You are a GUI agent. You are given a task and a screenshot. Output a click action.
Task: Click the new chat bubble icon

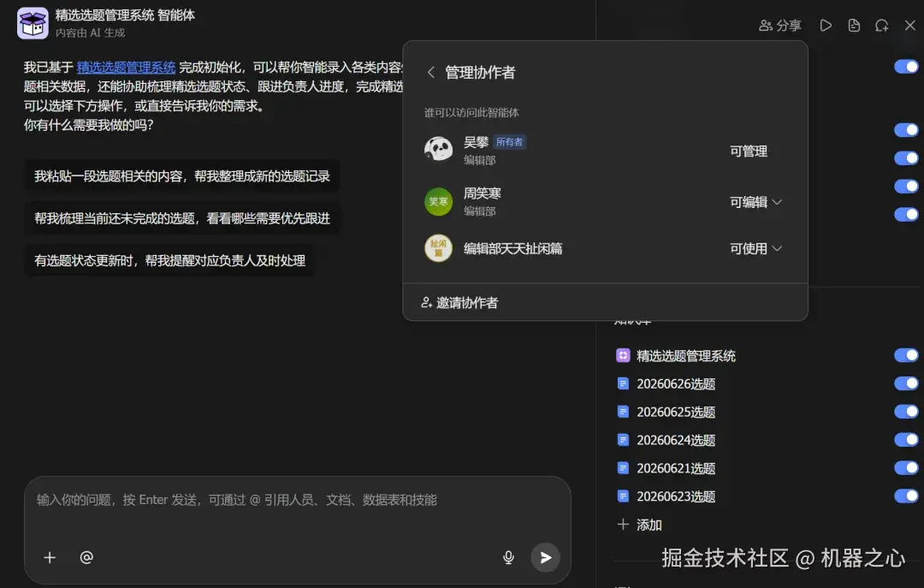click(881, 26)
